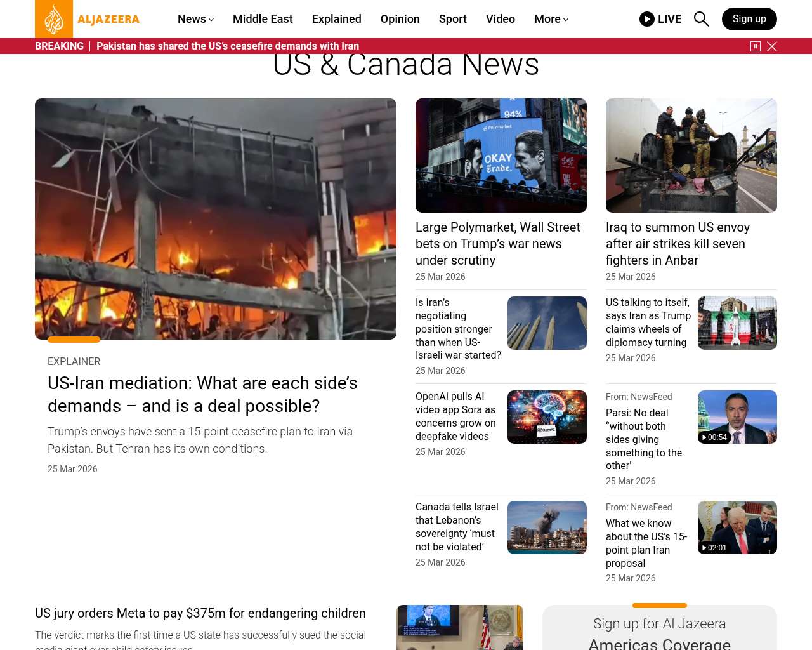Image resolution: width=812 pixels, height=650 pixels.
Task: Open the Opinion section
Action: [x=400, y=19]
